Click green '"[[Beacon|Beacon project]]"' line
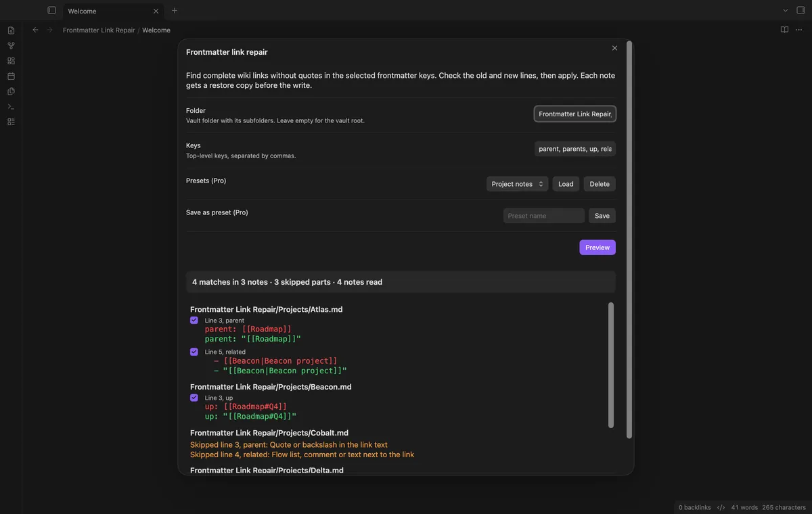The image size is (812, 514). point(280,371)
